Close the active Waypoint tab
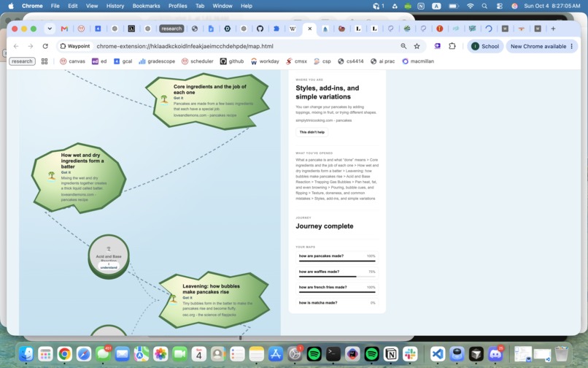The width and height of the screenshot is (588, 368). (x=310, y=28)
